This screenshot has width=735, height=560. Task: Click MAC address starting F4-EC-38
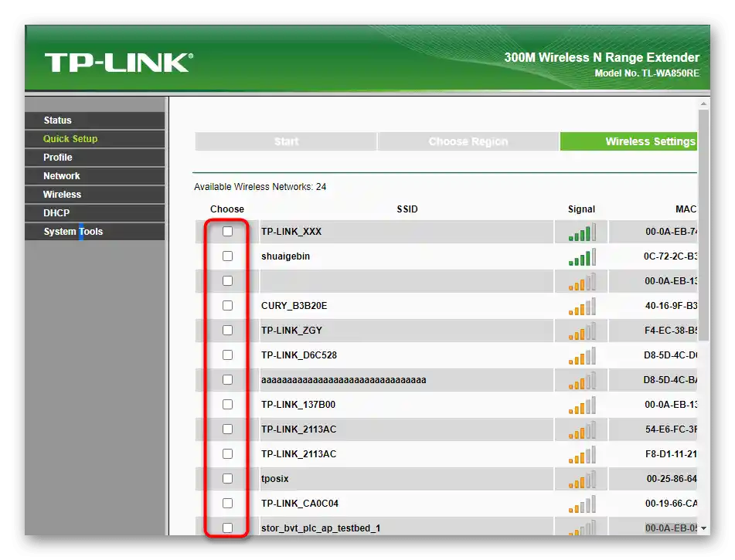click(x=671, y=331)
